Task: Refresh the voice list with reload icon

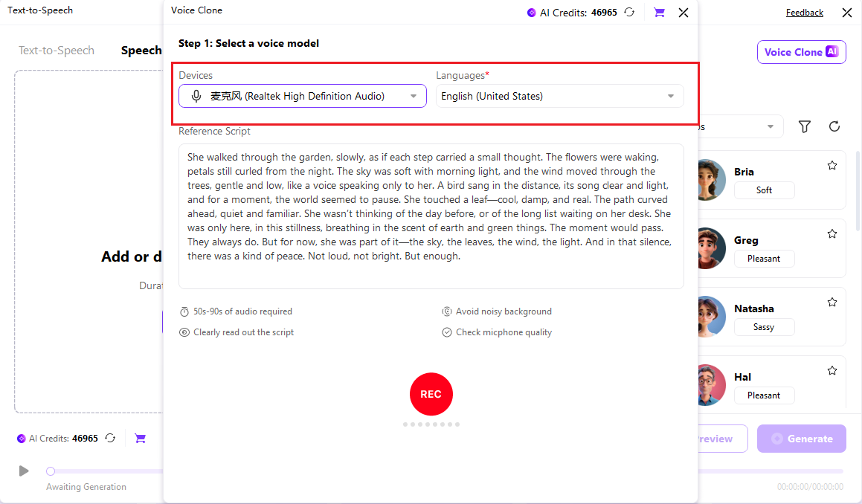Action: (x=834, y=126)
